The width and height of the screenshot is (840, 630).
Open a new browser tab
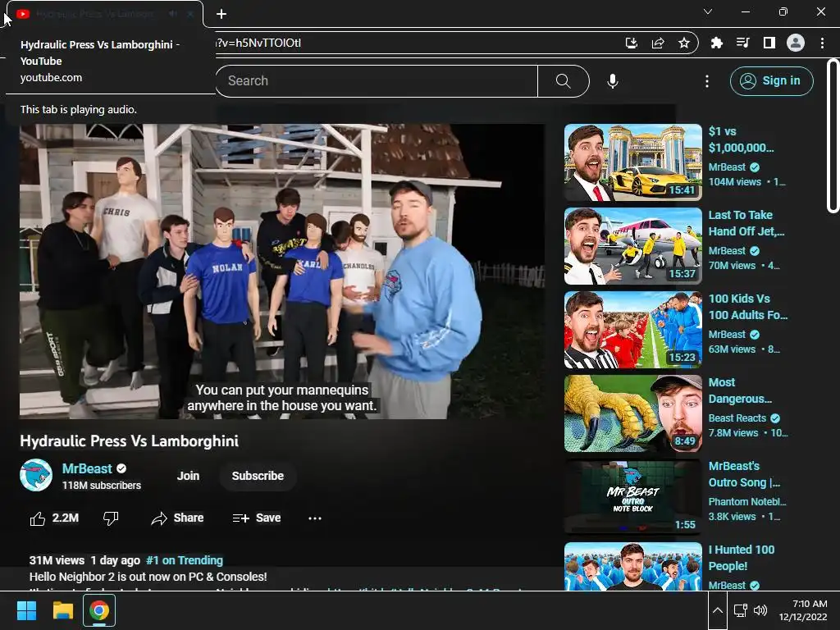[x=221, y=14]
